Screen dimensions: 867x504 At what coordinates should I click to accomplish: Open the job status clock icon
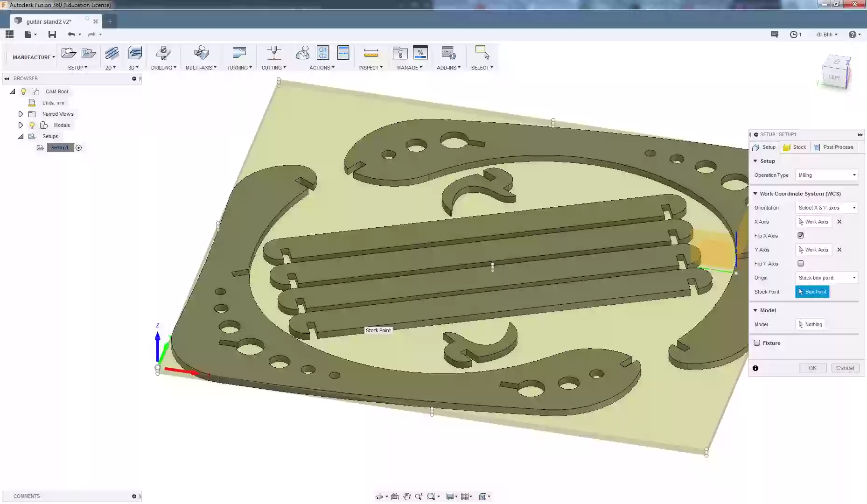pos(793,35)
